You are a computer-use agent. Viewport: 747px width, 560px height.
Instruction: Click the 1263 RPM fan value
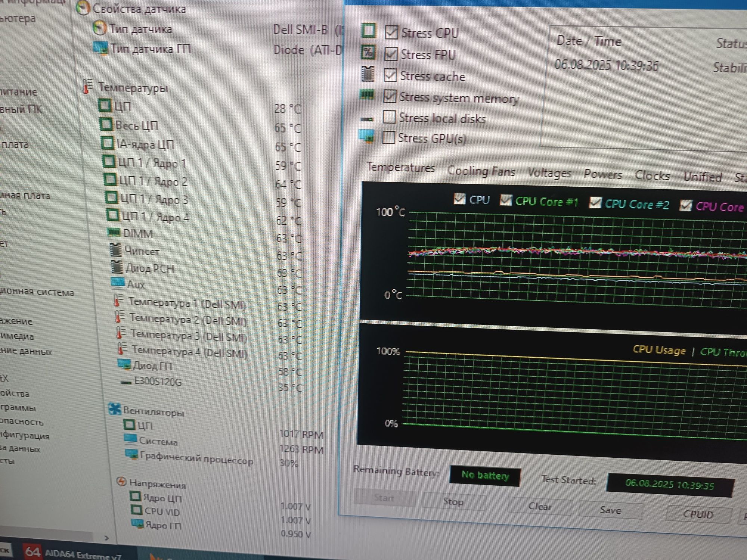pos(301,449)
